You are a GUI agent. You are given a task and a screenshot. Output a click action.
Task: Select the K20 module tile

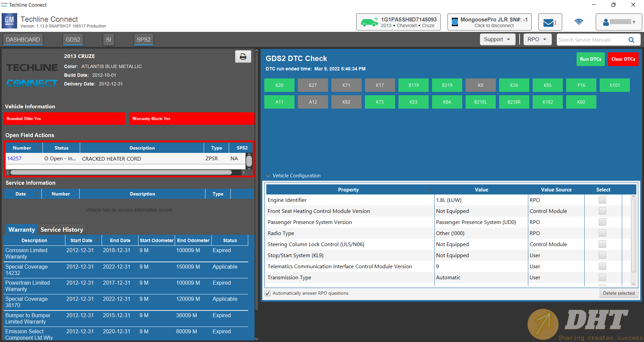pyautogui.click(x=279, y=85)
